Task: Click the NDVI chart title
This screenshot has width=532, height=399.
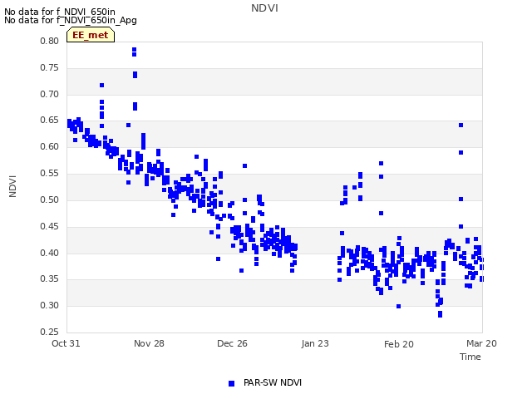Action: coord(264,8)
